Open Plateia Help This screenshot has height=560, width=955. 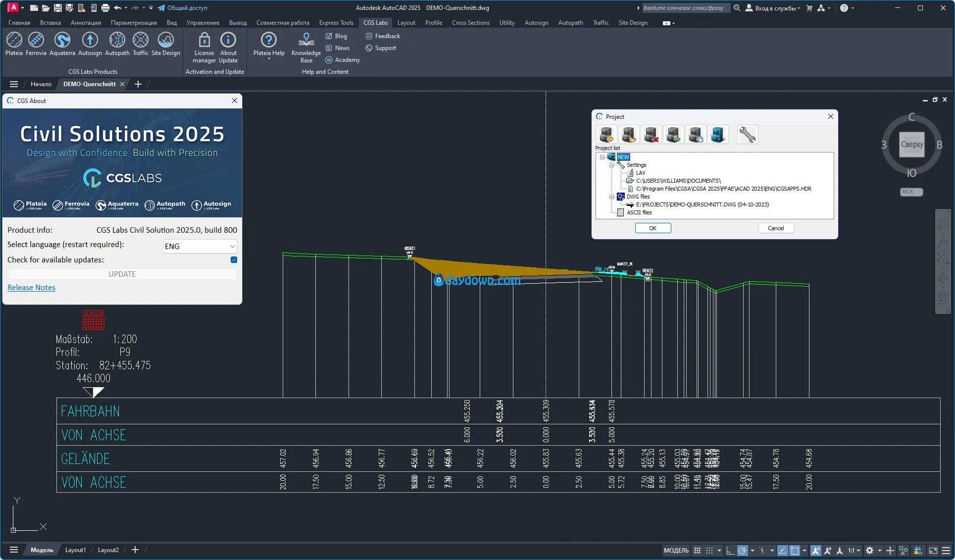(269, 45)
